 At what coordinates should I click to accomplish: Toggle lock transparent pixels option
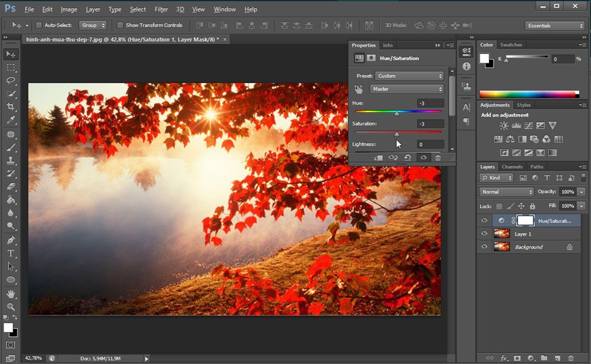click(499, 206)
